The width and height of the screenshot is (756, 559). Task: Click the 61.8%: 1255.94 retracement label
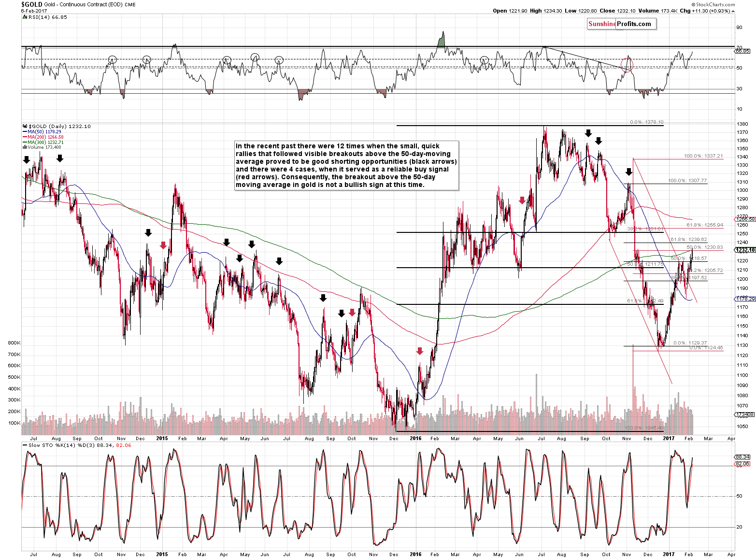coord(705,225)
